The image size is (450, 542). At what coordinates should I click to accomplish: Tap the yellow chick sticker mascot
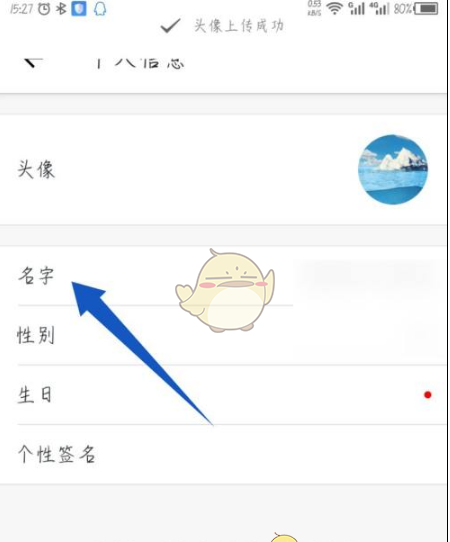pyautogui.click(x=225, y=291)
